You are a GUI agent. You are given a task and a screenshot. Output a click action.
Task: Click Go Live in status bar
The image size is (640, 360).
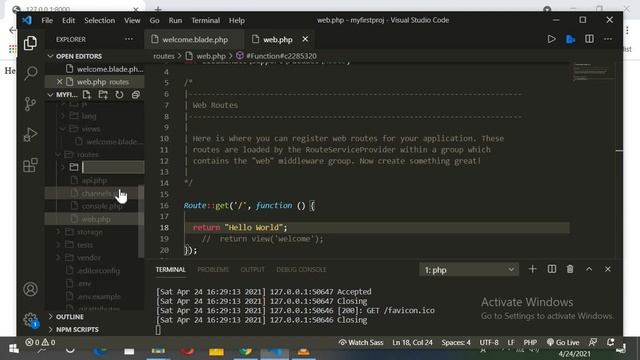click(563, 342)
